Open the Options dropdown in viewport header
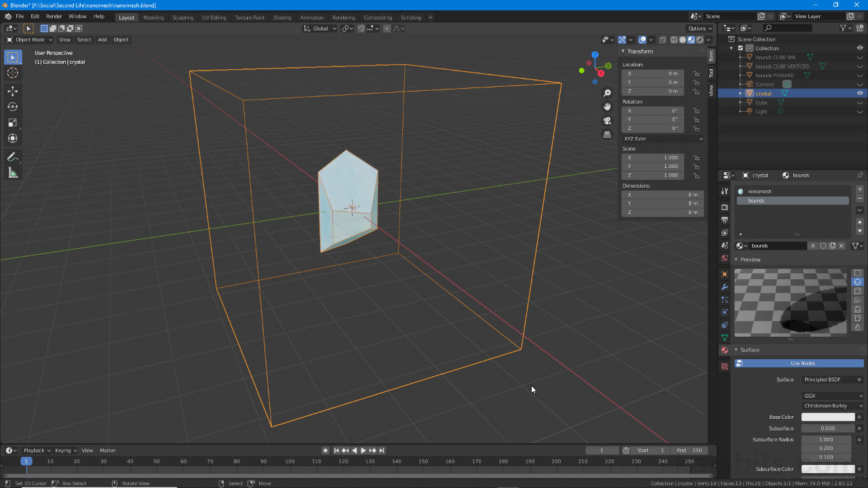The height and width of the screenshot is (488, 868). click(x=699, y=28)
